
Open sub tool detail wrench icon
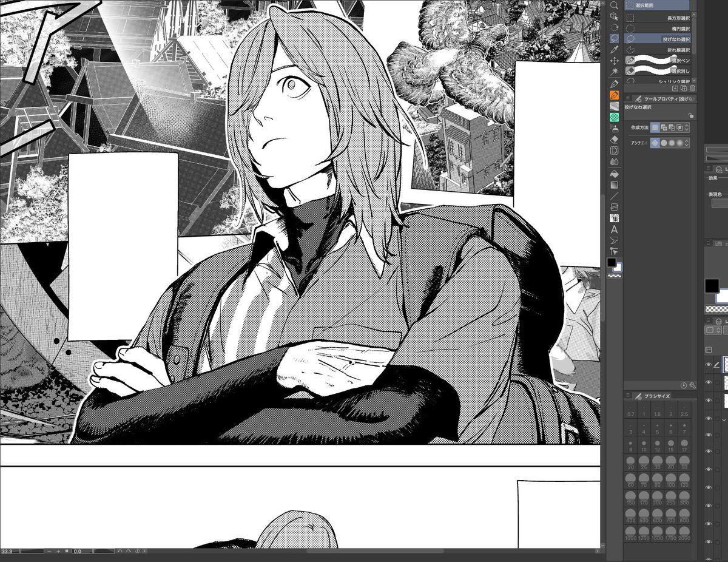coord(693,385)
